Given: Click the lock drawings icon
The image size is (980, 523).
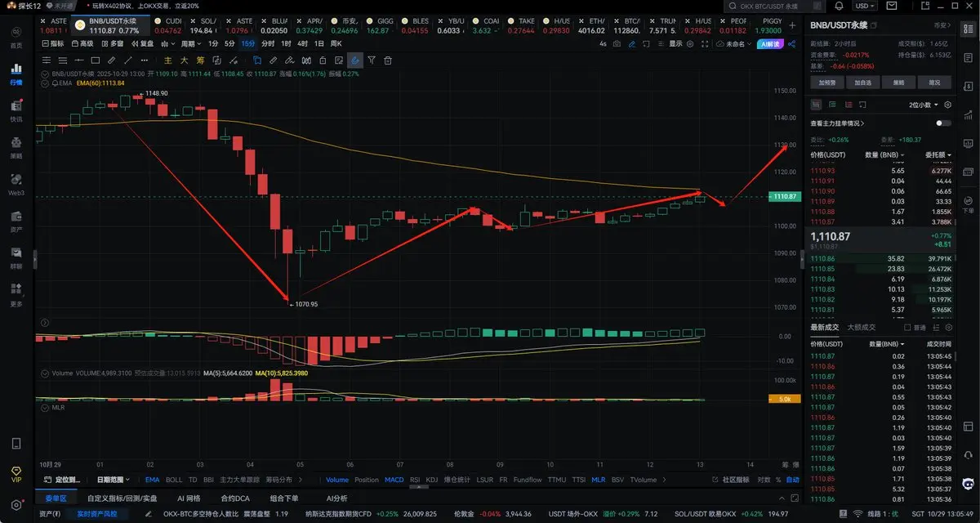Looking at the screenshot, I should pos(323,60).
